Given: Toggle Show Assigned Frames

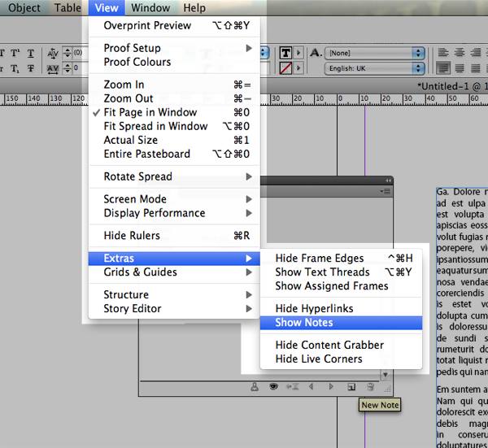Looking at the screenshot, I should click(341, 286).
